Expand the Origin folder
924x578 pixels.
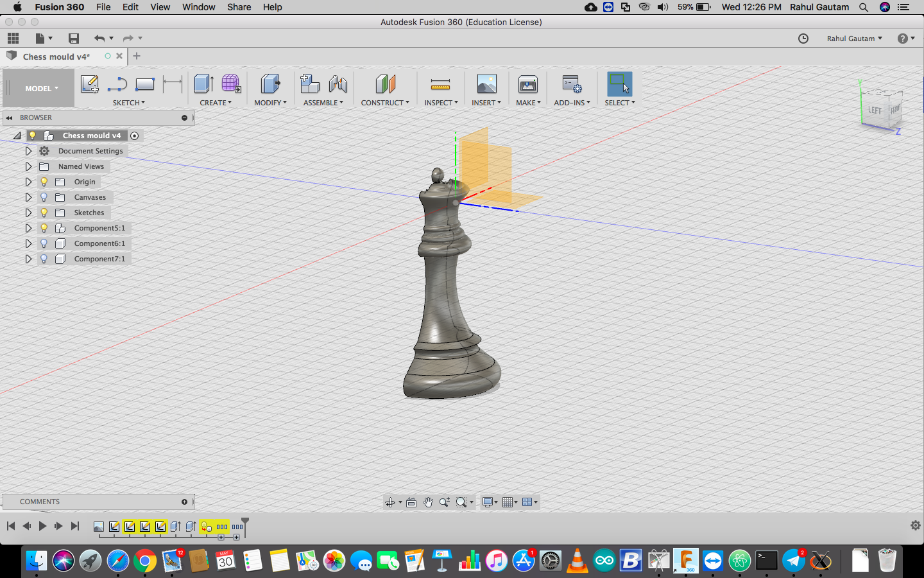coord(28,182)
